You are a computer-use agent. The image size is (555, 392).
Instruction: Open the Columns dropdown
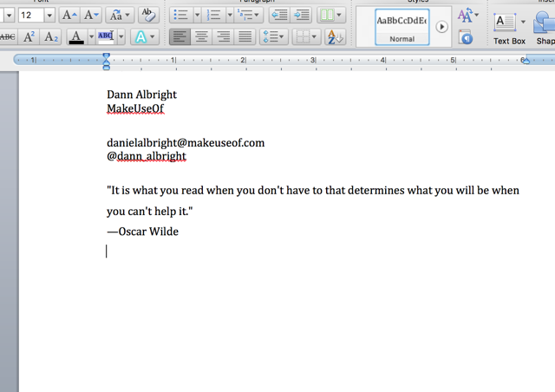click(331, 15)
